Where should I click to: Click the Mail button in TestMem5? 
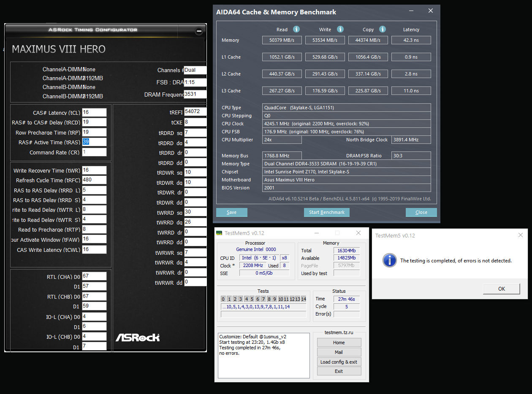click(339, 352)
